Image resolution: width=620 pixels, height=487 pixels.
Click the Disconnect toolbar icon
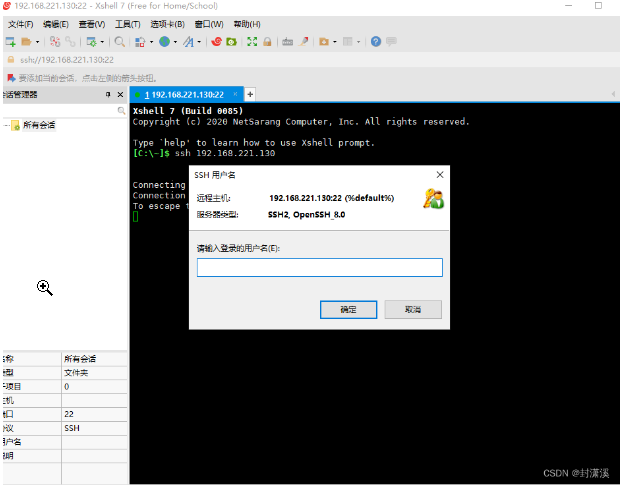click(x=55, y=42)
